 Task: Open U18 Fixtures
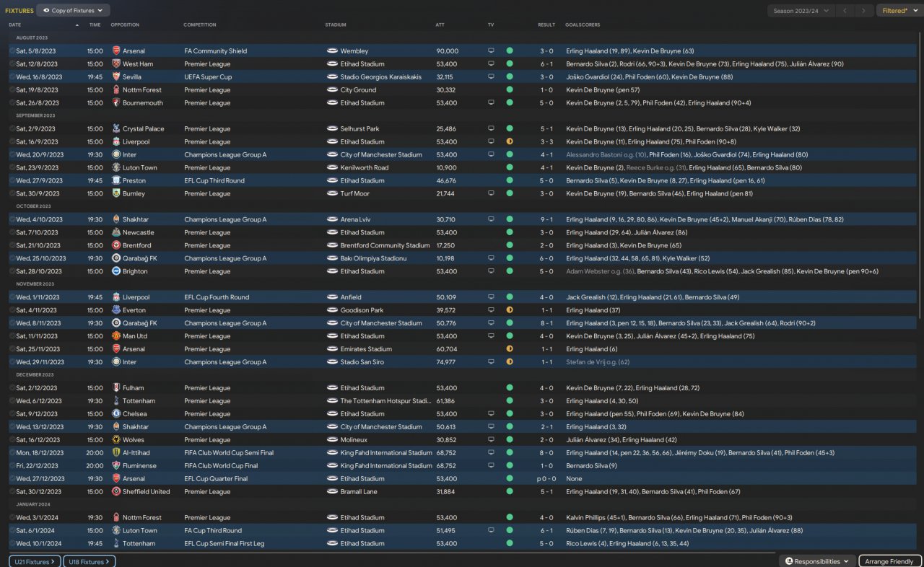(x=90, y=561)
